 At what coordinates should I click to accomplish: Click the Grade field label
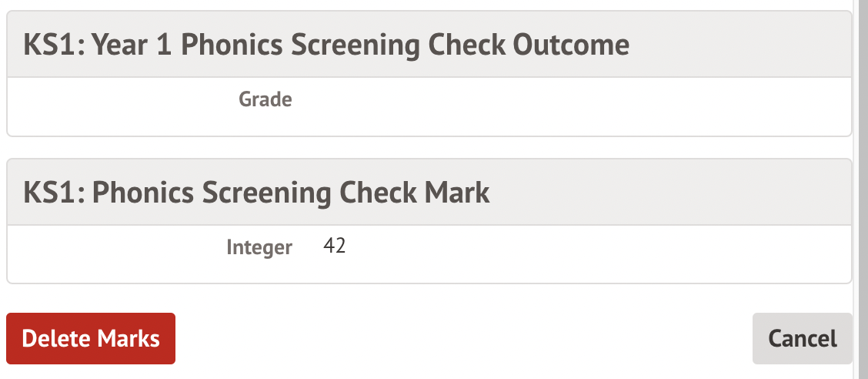(x=265, y=99)
